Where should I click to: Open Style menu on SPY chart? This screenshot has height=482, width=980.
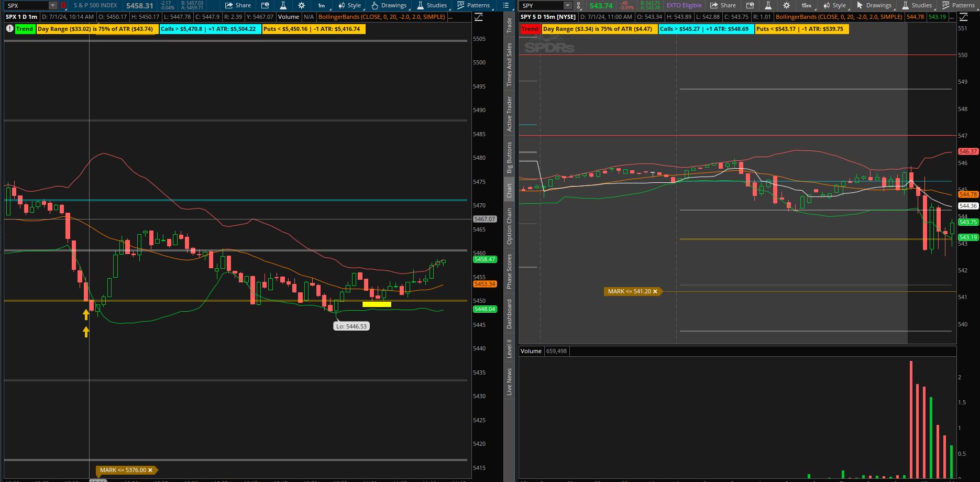(835, 5)
